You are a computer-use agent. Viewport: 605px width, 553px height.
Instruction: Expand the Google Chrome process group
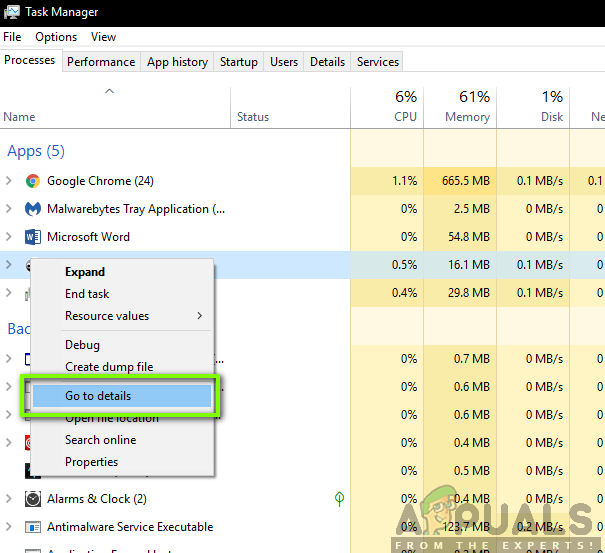tap(8, 181)
